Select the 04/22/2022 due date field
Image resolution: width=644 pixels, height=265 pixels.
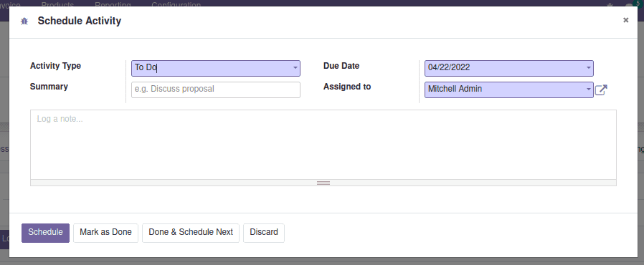point(509,68)
